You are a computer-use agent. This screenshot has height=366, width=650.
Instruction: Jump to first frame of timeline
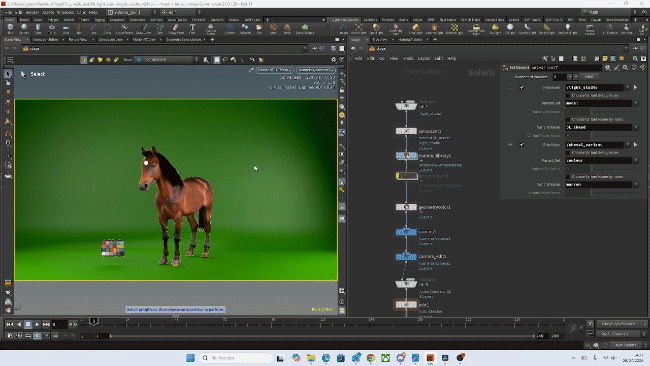10,324
